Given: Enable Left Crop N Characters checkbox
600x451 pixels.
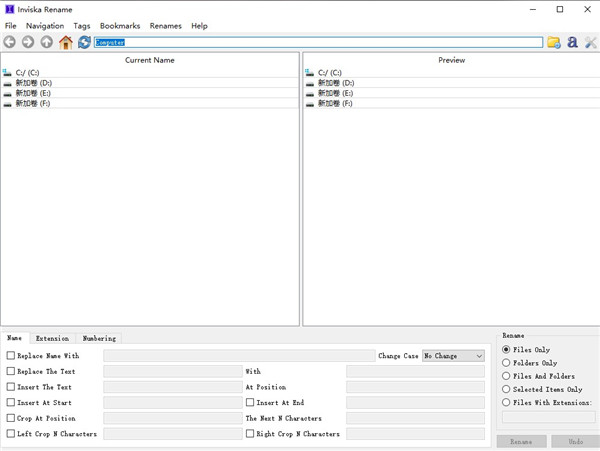Looking at the screenshot, I should [11, 433].
